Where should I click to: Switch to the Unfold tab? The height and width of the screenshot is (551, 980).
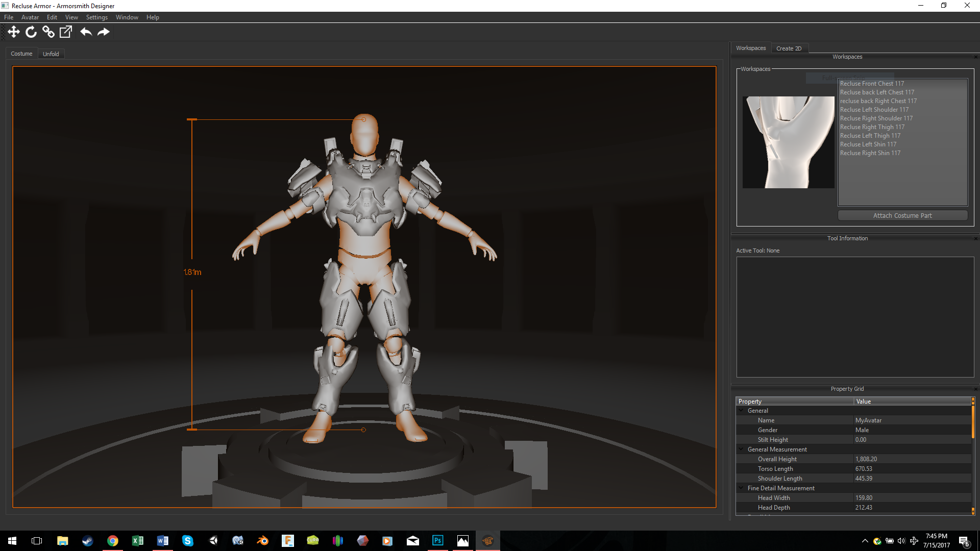(x=51, y=54)
